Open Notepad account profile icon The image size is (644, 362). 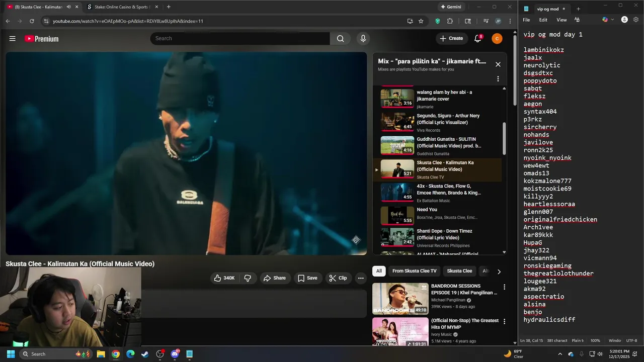click(x=624, y=20)
